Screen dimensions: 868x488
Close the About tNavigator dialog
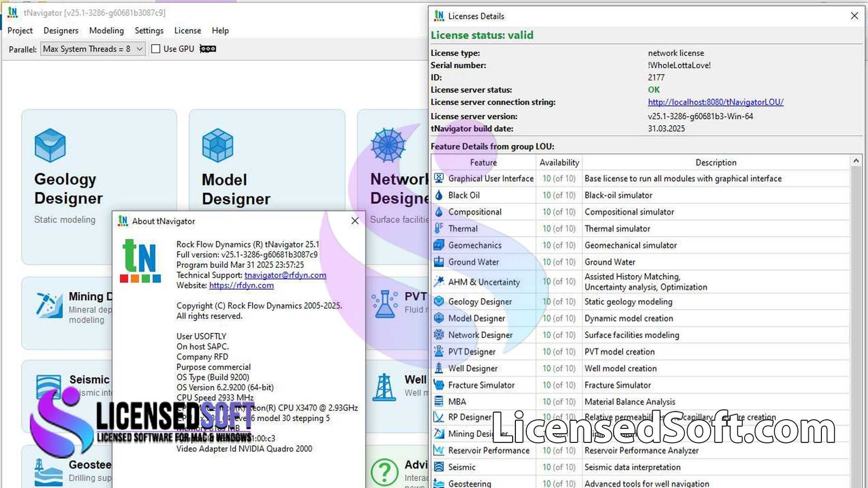355,221
